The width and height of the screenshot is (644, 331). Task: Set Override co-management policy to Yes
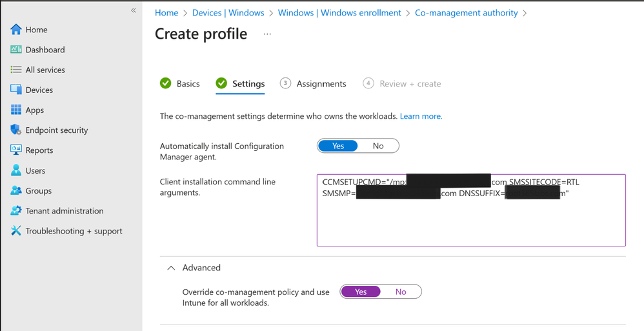361,292
